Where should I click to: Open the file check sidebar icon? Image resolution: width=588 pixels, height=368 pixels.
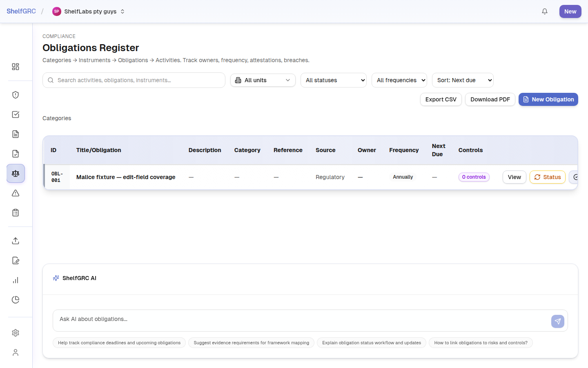(x=16, y=154)
